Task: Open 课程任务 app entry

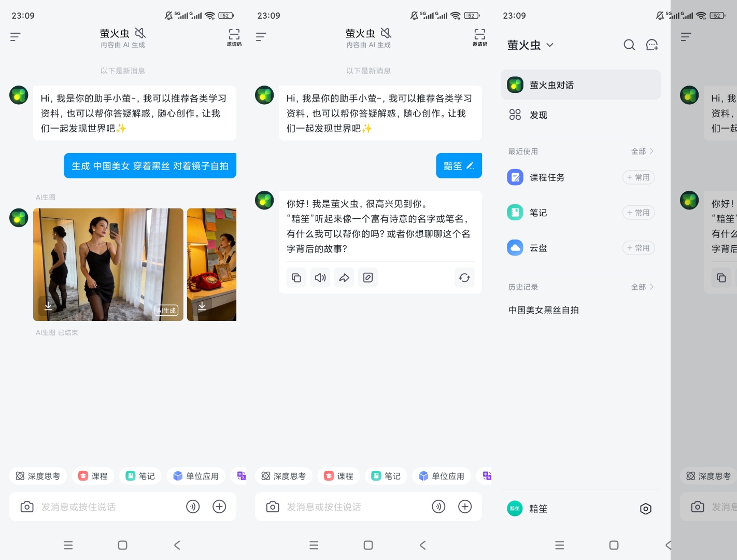Action: [547, 177]
